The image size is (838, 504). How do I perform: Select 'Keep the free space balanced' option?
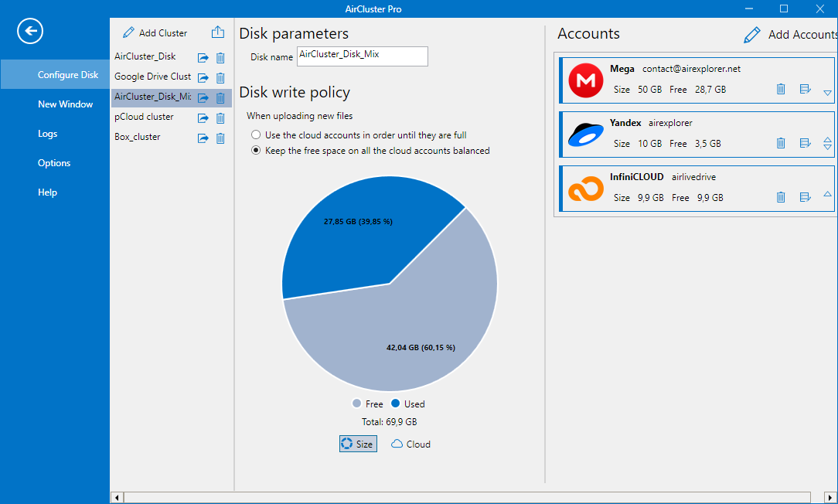click(256, 150)
